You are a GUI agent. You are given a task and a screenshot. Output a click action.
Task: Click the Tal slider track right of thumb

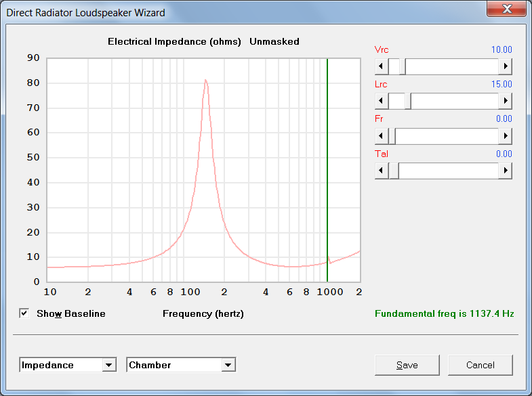449,171
